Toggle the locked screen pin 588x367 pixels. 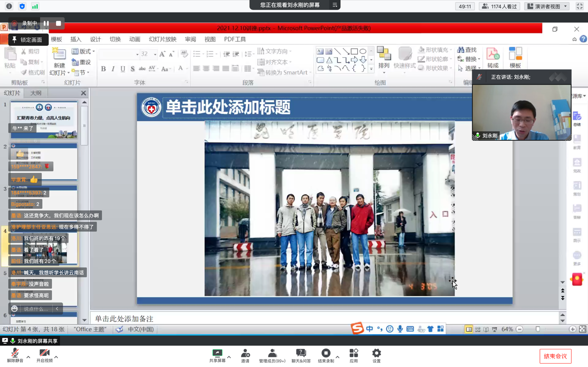(x=27, y=40)
